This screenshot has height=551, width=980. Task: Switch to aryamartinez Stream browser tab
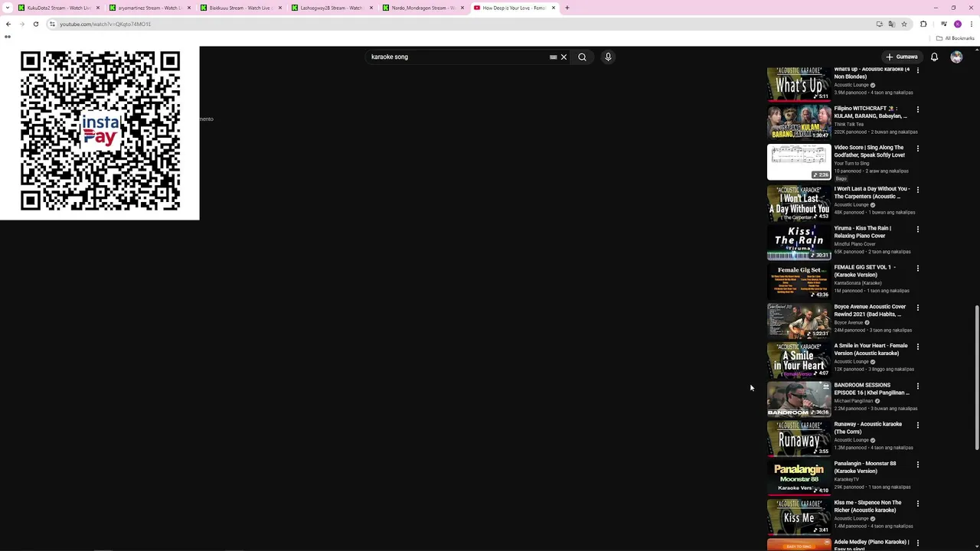150,8
